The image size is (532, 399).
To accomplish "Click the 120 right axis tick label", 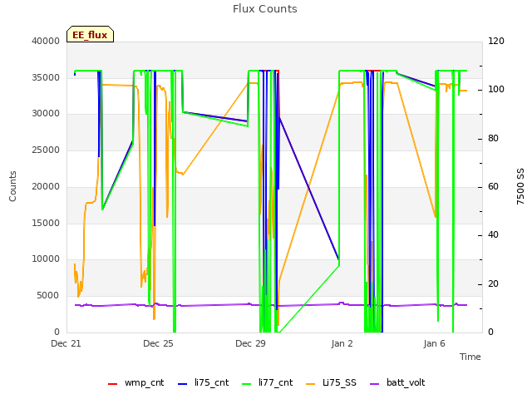I will click(x=496, y=41).
